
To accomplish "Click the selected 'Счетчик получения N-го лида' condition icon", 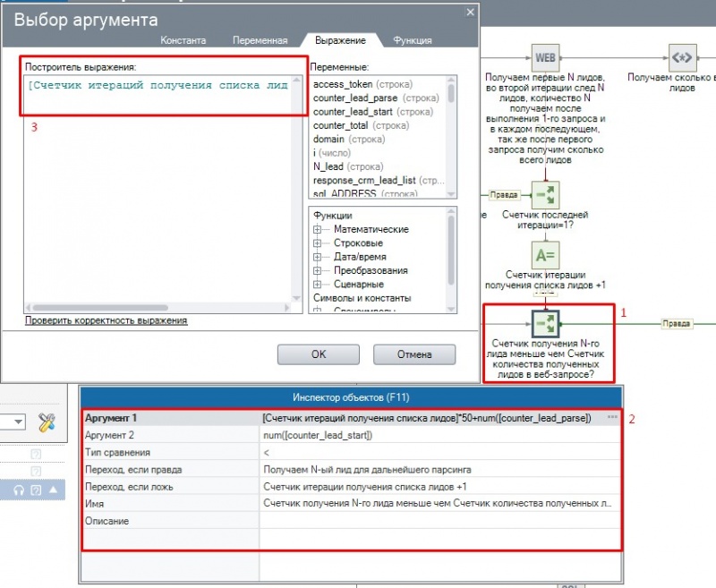I will pyautogui.click(x=545, y=324).
